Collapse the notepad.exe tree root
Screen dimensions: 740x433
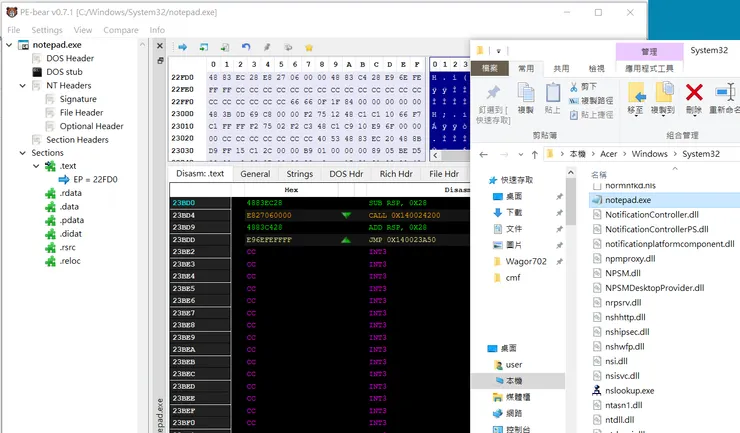[9, 45]
